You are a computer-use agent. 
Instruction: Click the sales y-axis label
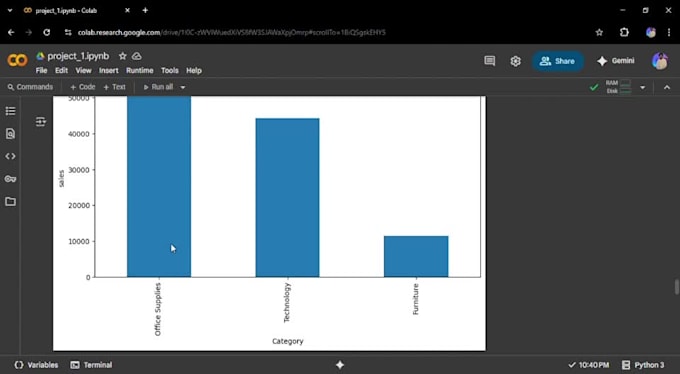(61, 179)
